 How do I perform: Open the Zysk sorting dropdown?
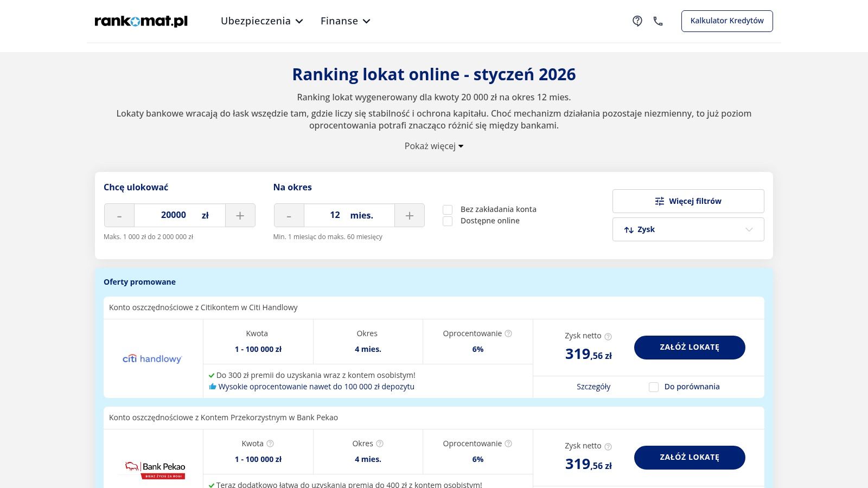click(688, 229)
